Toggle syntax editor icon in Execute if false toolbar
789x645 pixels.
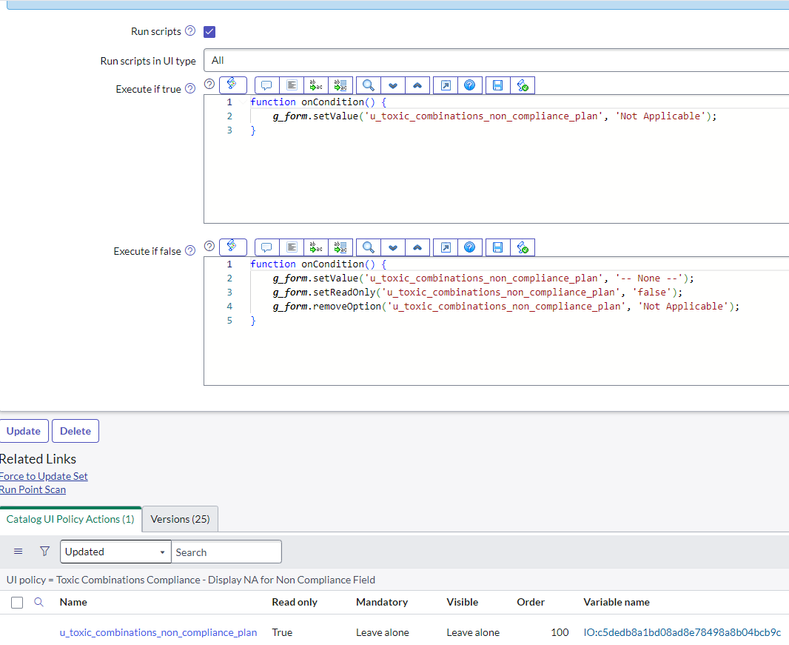coord(232,247)
